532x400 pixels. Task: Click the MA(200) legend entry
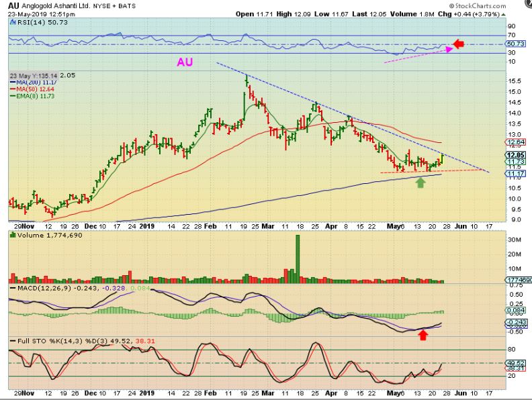pos(34,82)
